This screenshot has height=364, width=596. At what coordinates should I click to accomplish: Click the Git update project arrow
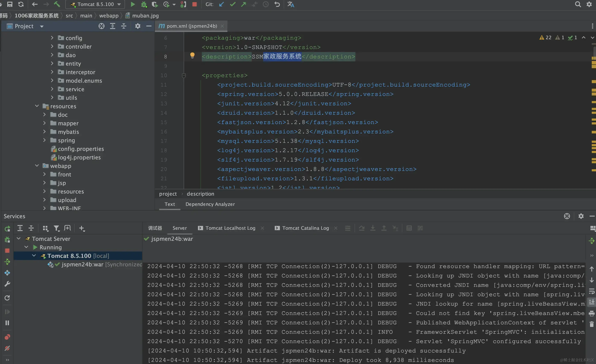click(221, 4)
